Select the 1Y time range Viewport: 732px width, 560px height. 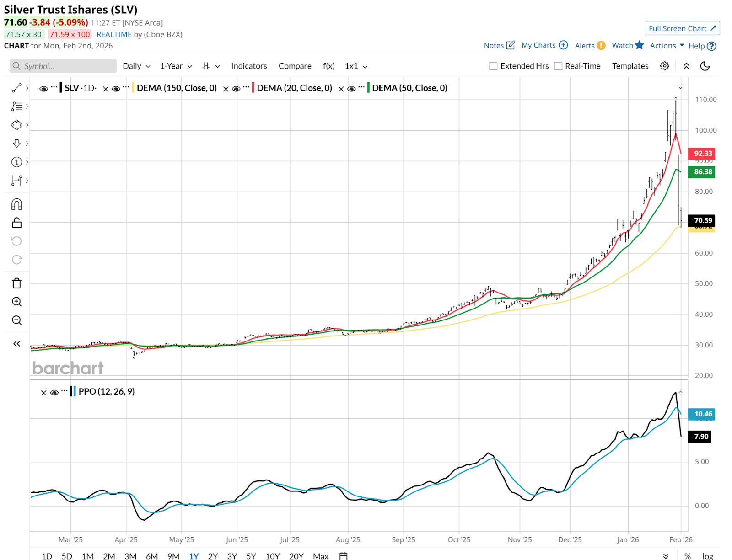click(194, 556)
